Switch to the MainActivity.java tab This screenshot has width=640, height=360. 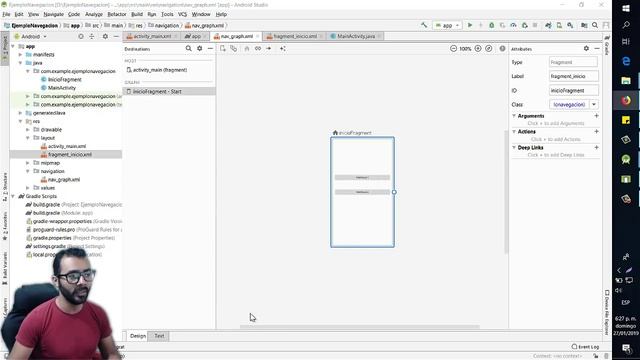coord(356,36)
